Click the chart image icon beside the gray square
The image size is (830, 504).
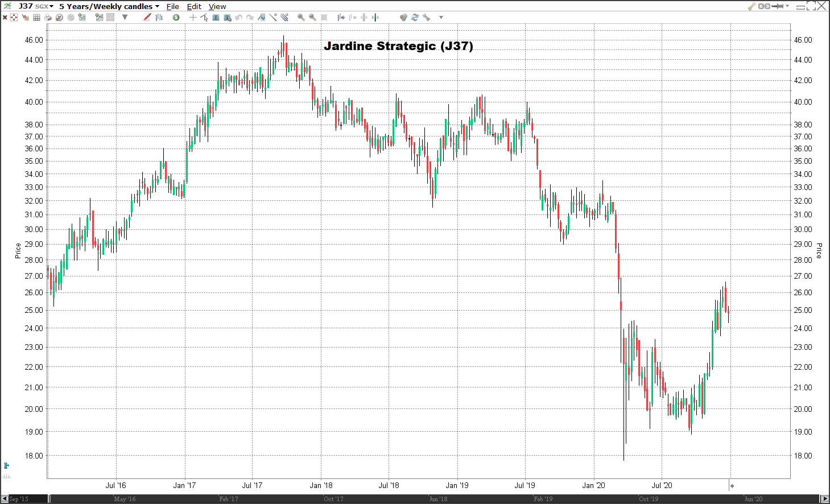(x=99, y=17)
